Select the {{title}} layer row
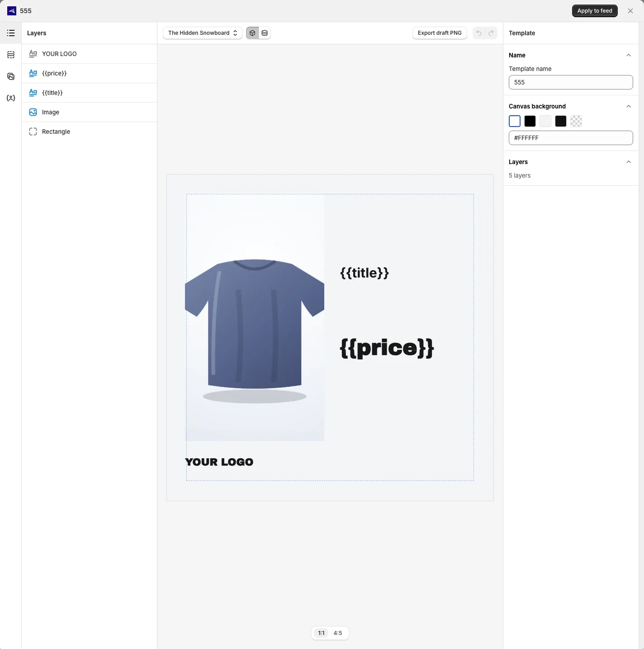 (90, 93)
